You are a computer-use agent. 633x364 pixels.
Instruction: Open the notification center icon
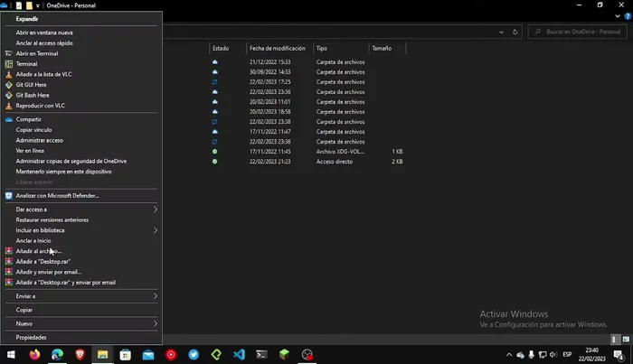point(619,355)
